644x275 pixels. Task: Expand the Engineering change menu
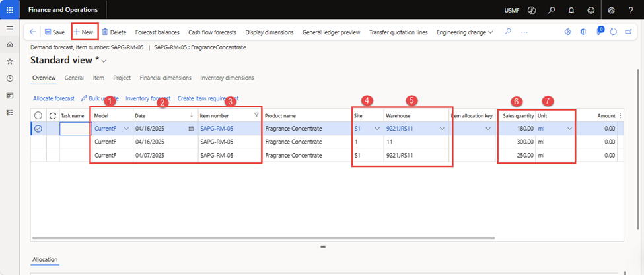[464, 32]
